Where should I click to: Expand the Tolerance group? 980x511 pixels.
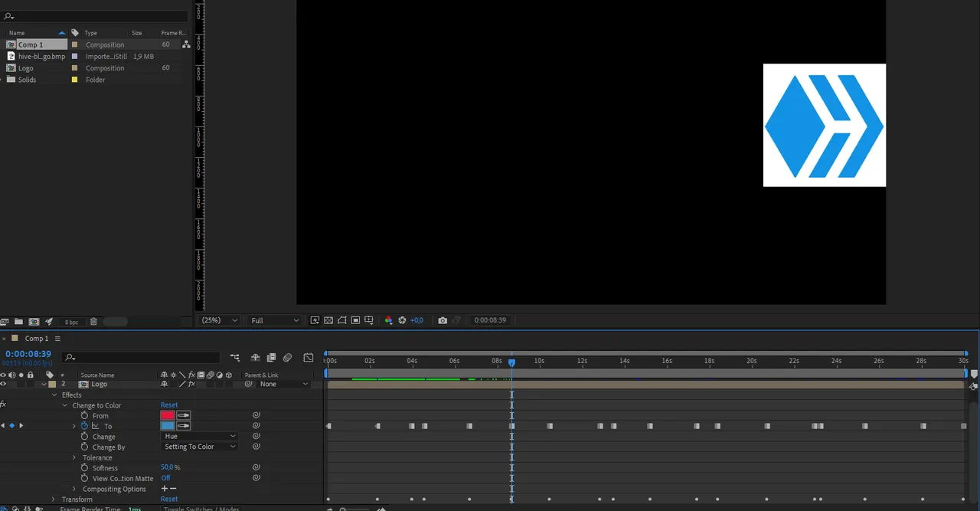tap(74, 457)
